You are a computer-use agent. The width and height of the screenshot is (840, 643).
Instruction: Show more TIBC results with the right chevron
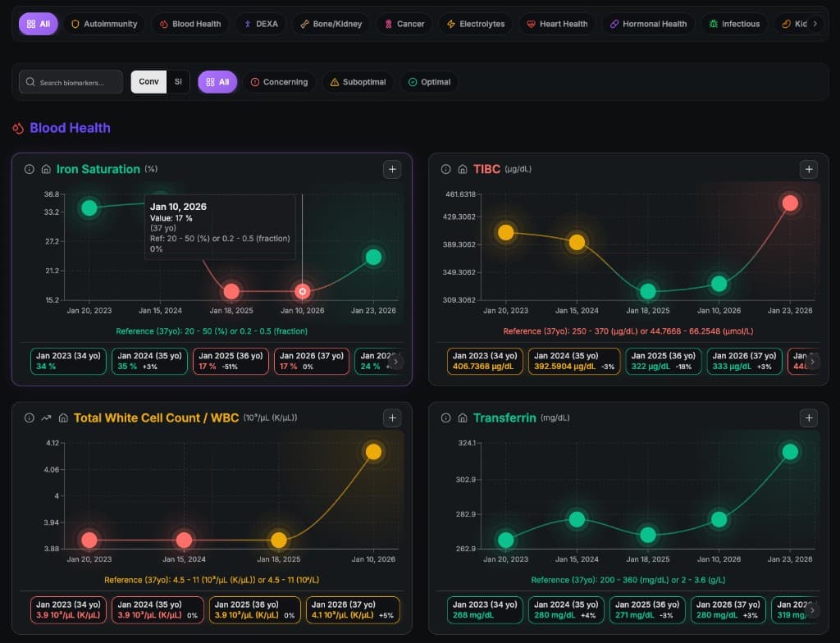(x=812, y=361)
